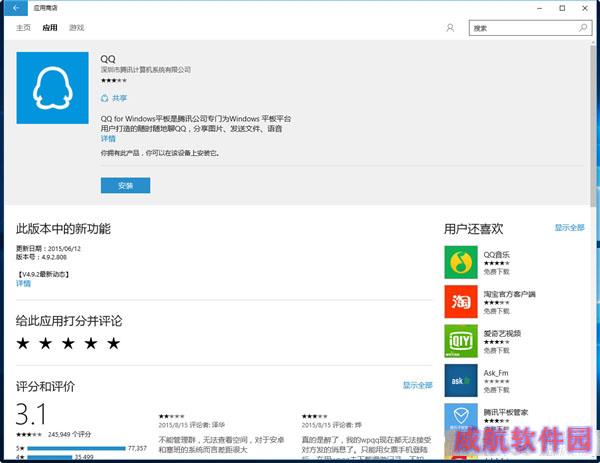The width and height of the screenshot is (600, 463).
Task: Click the 安装 install button
Action: [125, 186]
